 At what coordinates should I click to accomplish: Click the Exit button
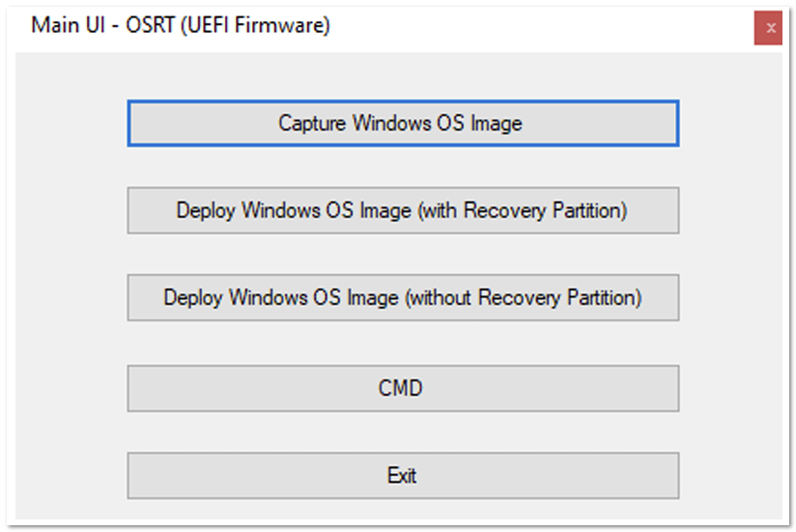(403, 476)
